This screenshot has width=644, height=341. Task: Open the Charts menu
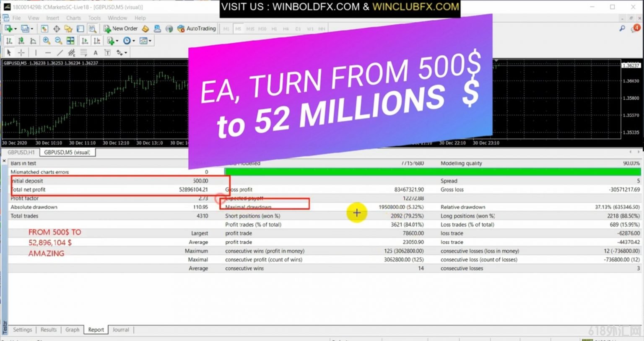pyautogui.click(x=73, y=18)
